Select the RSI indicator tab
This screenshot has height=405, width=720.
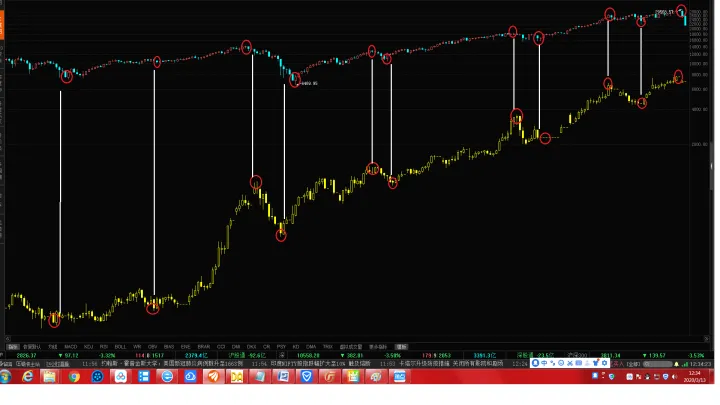[x=104, y=347]
